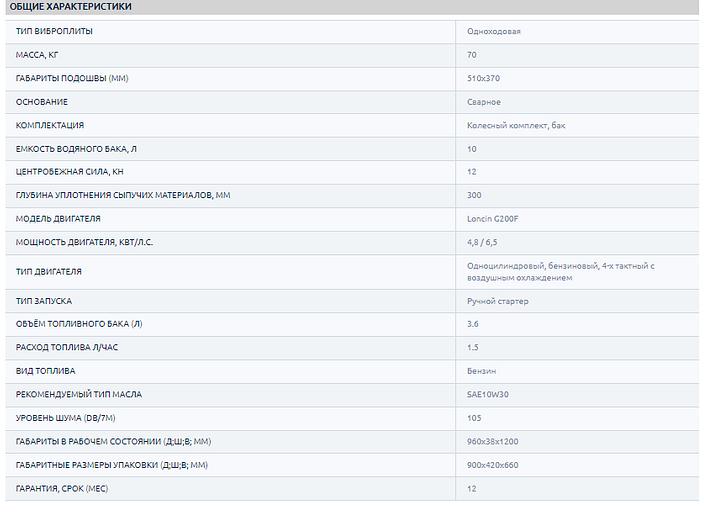Select the "Ручной стартер" value
704x512 pixels.
498,301
